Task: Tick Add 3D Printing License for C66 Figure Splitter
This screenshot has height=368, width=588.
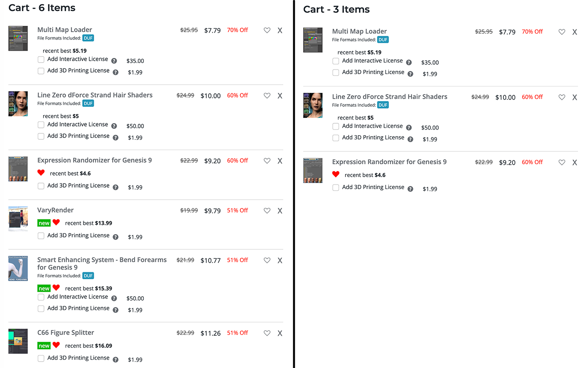Action: coord(41,358)
